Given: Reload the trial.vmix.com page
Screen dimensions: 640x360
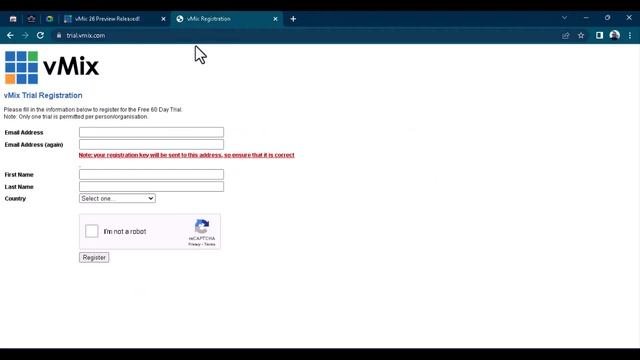Looking at the screenshot, I should click(40, 36).
